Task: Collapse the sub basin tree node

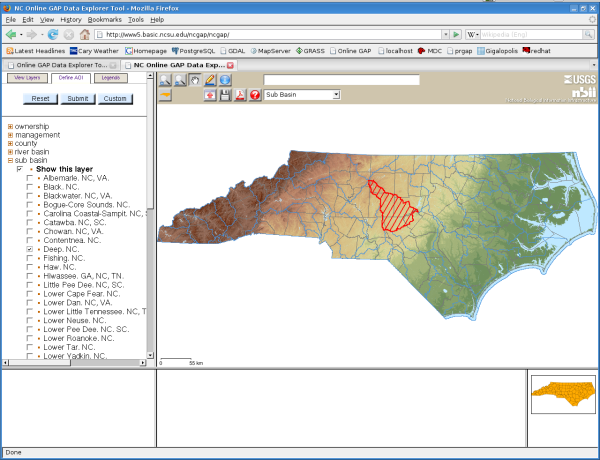Action: (x=10, y=160)
